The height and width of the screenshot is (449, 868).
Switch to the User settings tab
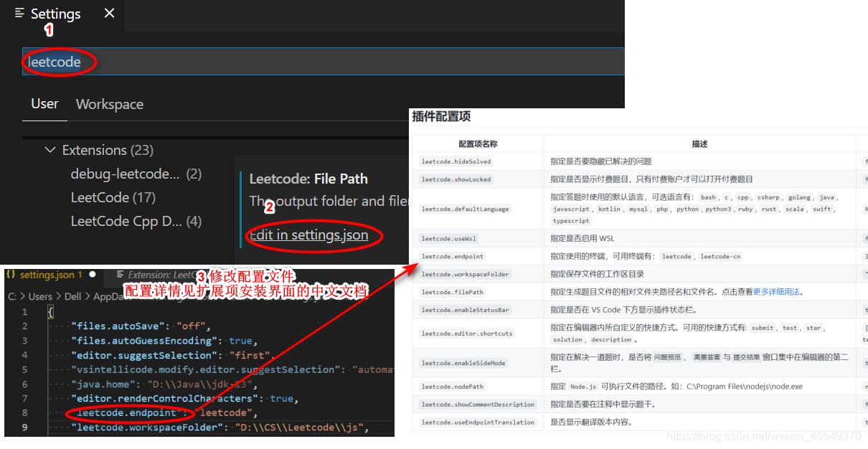point(44,104)
